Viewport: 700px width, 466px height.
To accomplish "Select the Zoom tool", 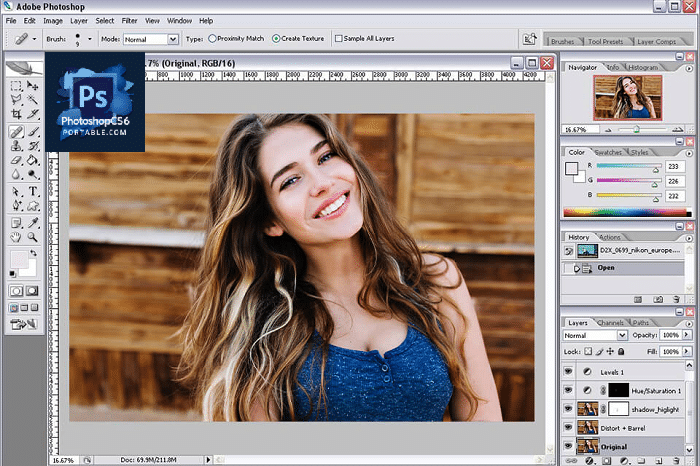I will pyautogui.click(x=32, y=237).
